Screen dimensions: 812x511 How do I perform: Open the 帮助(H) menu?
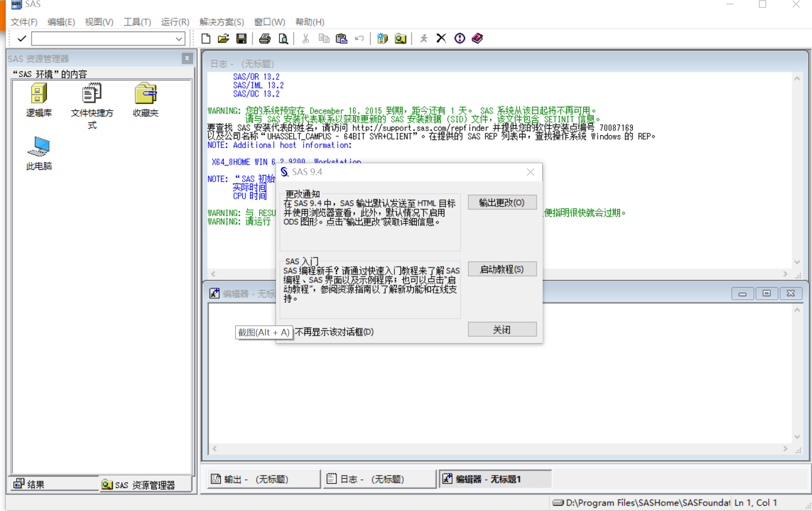point(310,22)
